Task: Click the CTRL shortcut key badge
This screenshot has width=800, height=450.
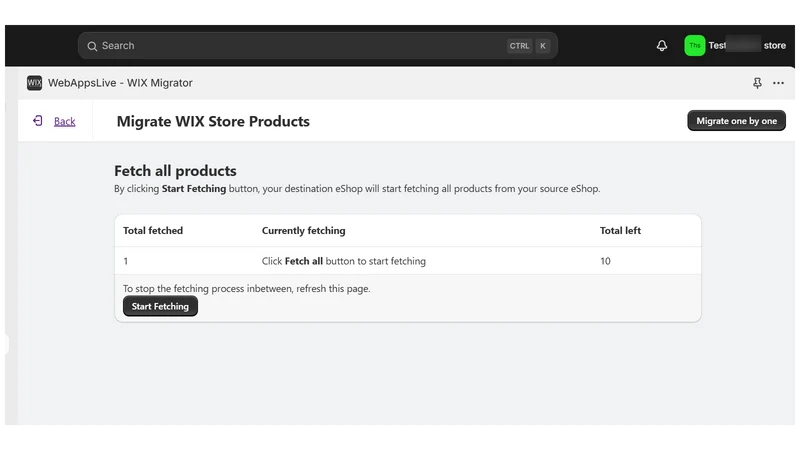Action: click(x=519, y=46)
